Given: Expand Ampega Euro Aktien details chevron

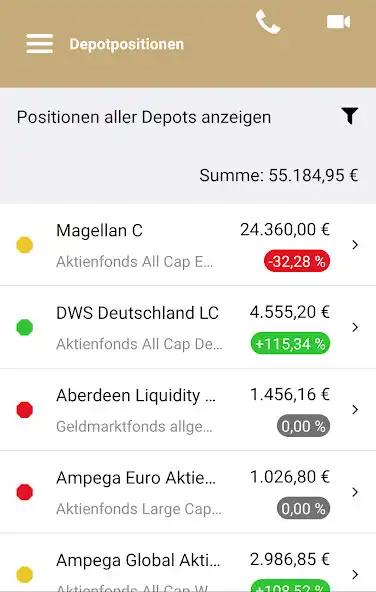Looking at the screenshot, I should (355, 492).
